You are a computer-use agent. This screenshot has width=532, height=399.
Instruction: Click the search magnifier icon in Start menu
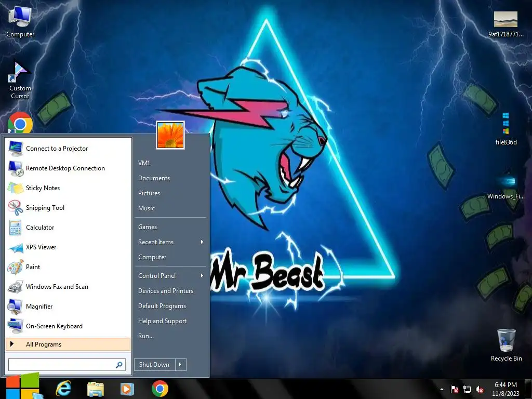[119, 365]
